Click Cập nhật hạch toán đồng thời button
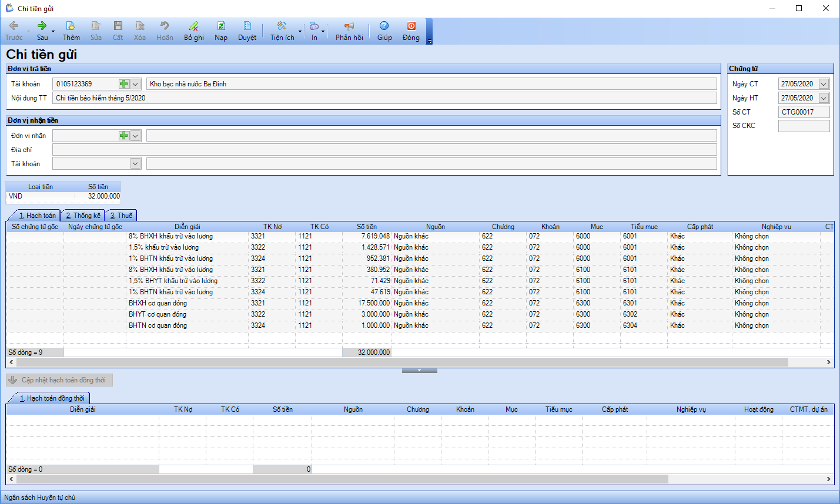This screenshot has height=504, width=840. pos(59,380)
